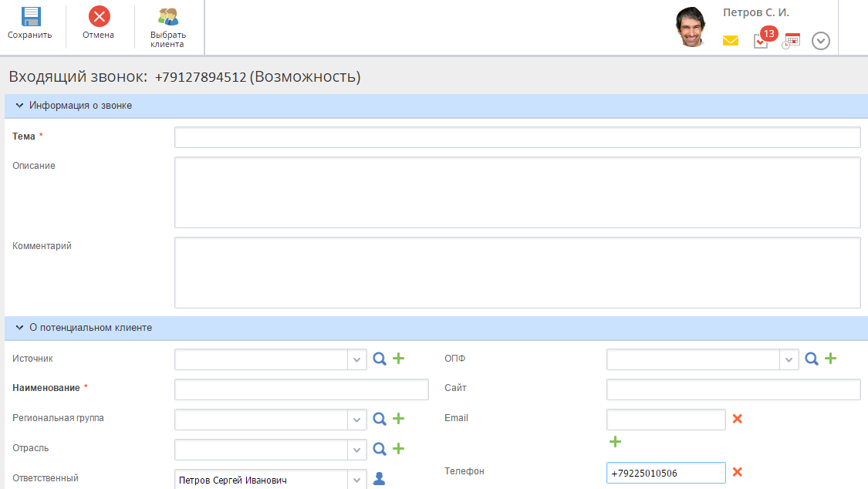Open the Источник dropdown list

(x=356, y=359)
